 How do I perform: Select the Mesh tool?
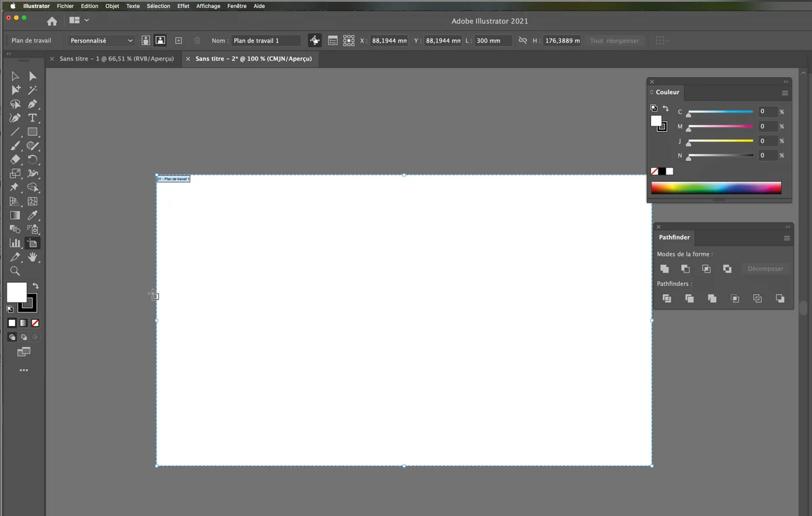pyautogui.click(x=32, y=202)
